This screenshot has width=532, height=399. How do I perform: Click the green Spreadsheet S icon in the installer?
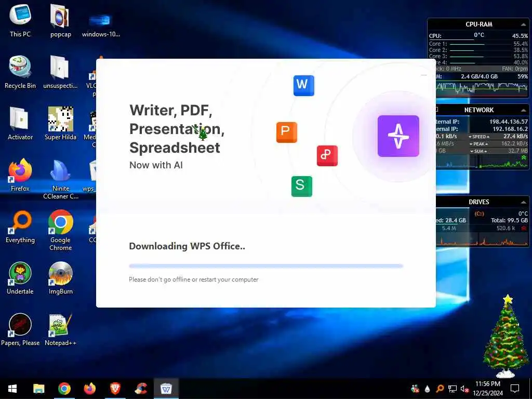pos(302,186)
